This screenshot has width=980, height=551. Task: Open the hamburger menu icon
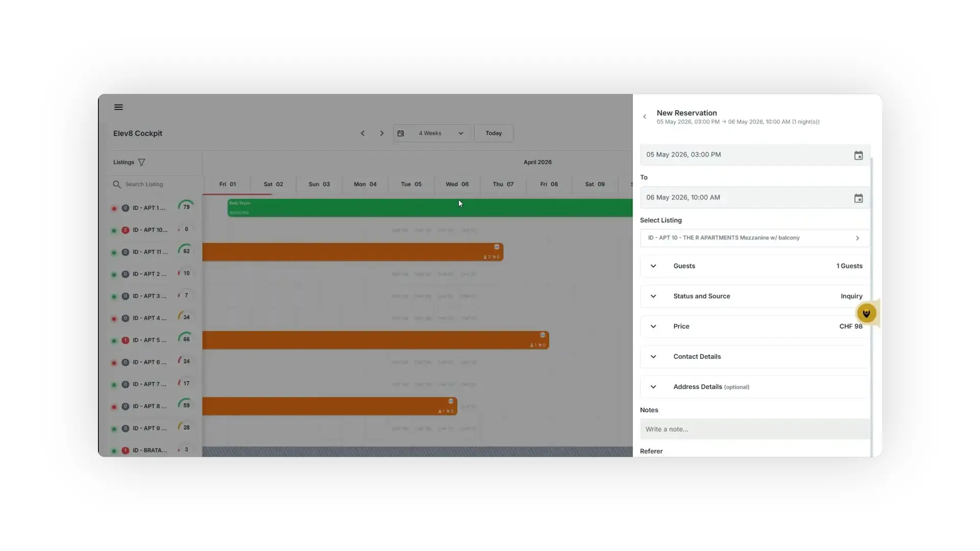pos(118,107)
